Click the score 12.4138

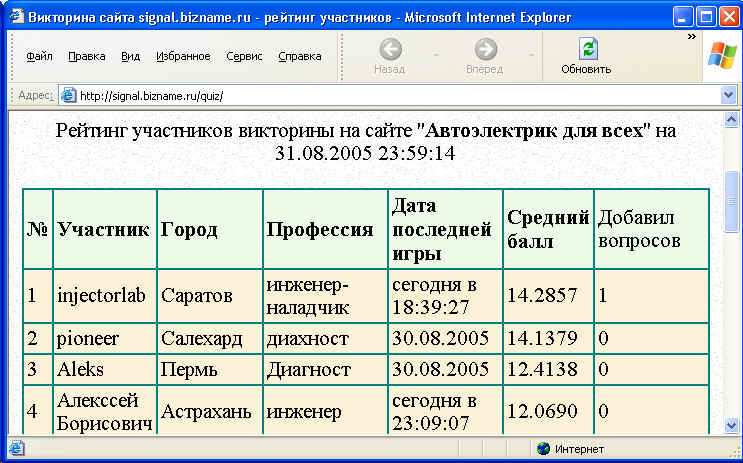click(x=542, y=369)
